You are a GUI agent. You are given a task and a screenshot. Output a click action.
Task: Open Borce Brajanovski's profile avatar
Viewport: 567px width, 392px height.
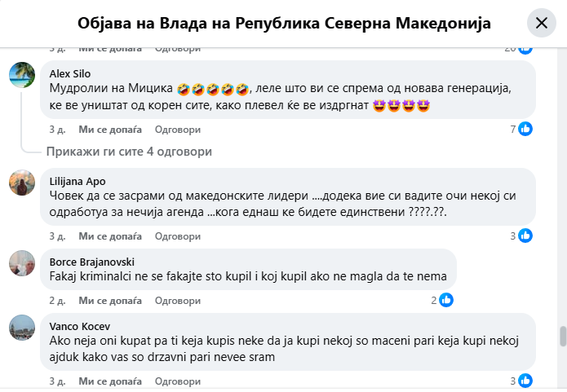tap(21, 263)
